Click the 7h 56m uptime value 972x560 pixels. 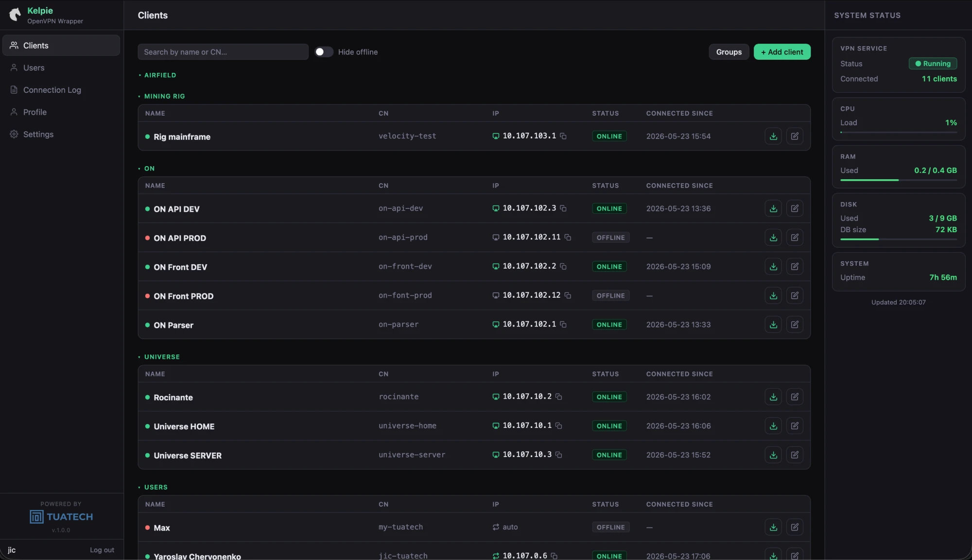tap(943, 277)
